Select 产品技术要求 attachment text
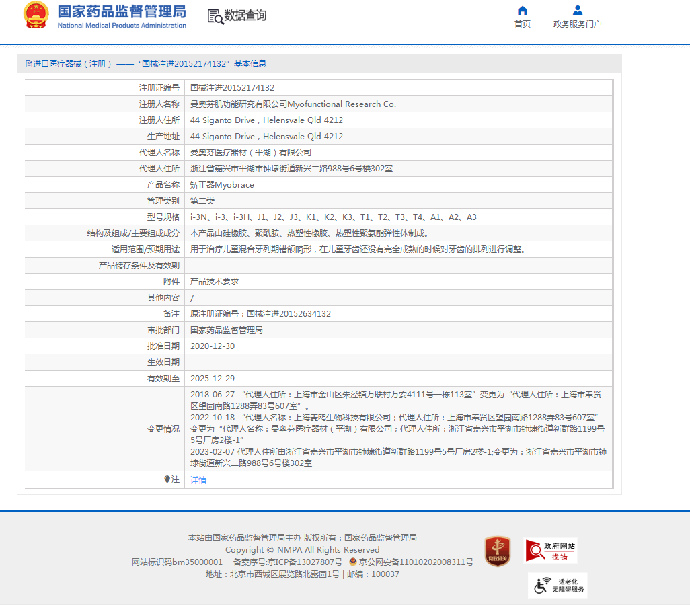 point(215,282)
